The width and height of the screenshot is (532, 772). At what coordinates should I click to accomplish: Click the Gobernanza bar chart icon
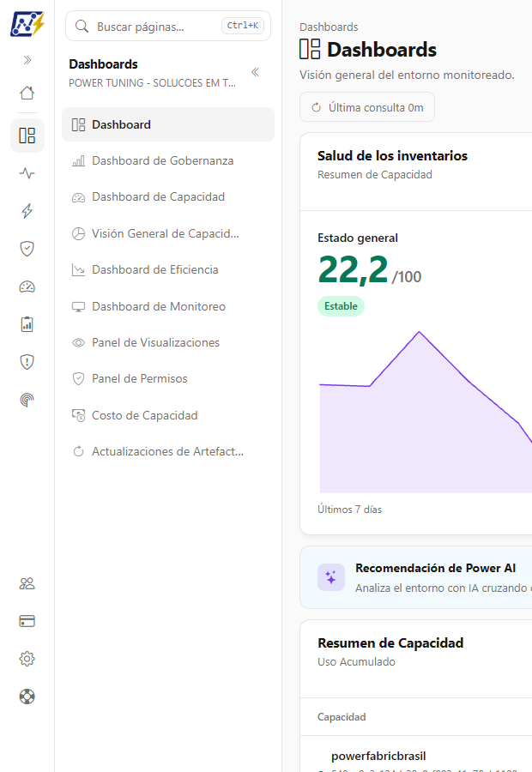[x=78, y=161]
